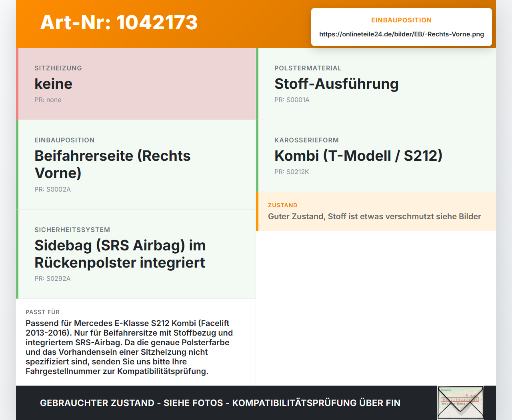The image size is (512, 420).
Task: Click the POLSTERMATERIAL label
Action: (308, 68)
